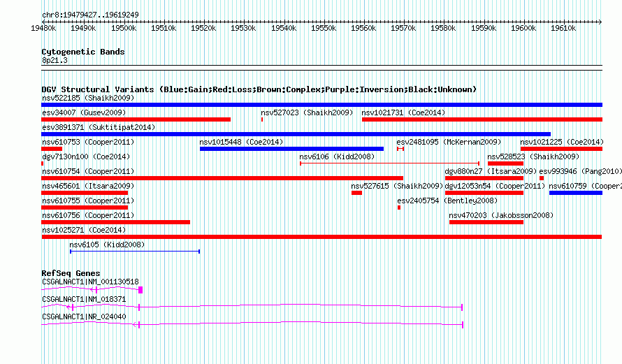Click the esv993946 (Pang2010) label
The image size is (622, 364).
point(580,171)
